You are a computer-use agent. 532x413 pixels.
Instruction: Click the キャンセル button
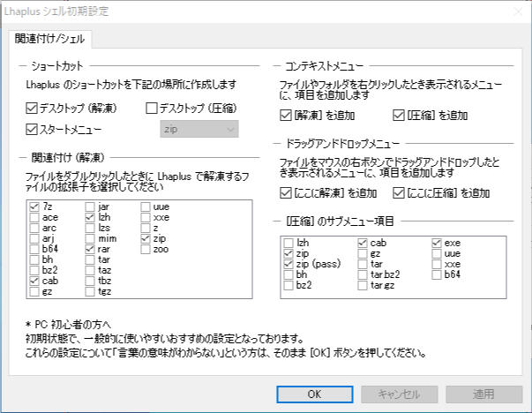[x=400, y=394]
